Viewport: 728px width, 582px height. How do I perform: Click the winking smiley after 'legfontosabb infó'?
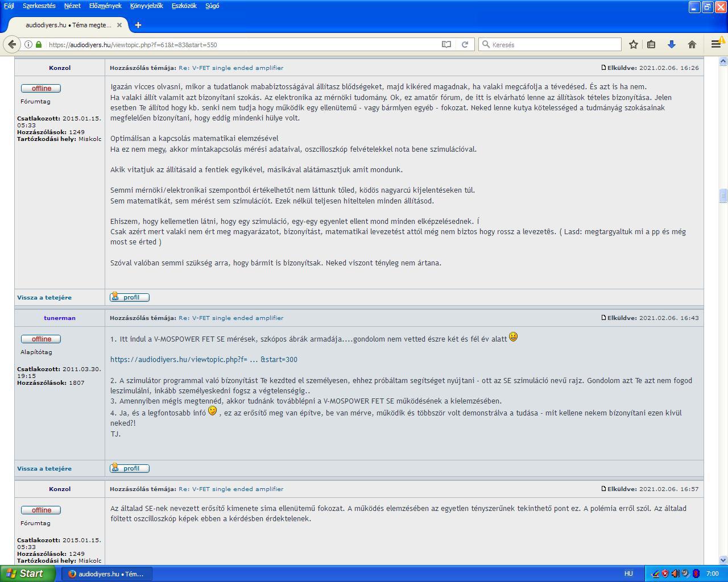tap(212, 410)
